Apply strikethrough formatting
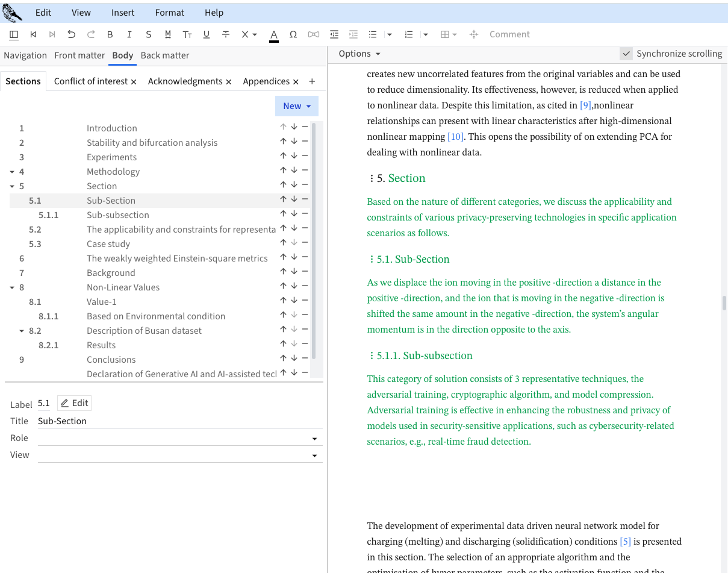Image resolution: width=728 pixels, height=573 pixels. pos(226,34)
